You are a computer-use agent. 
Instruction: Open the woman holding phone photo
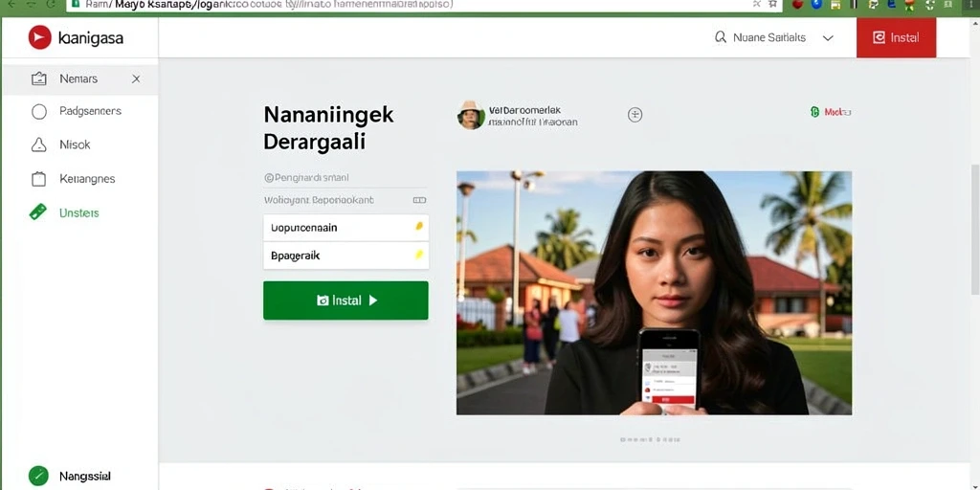coord(654,293)
